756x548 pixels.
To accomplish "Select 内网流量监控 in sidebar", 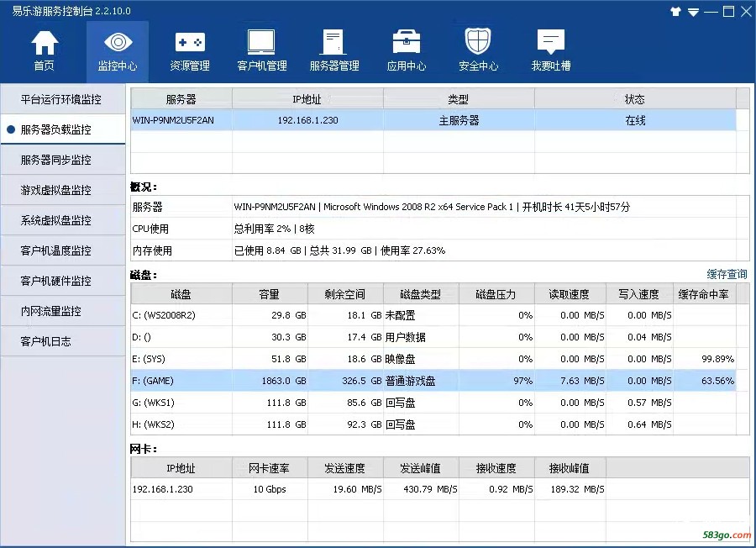I will 63,311.
